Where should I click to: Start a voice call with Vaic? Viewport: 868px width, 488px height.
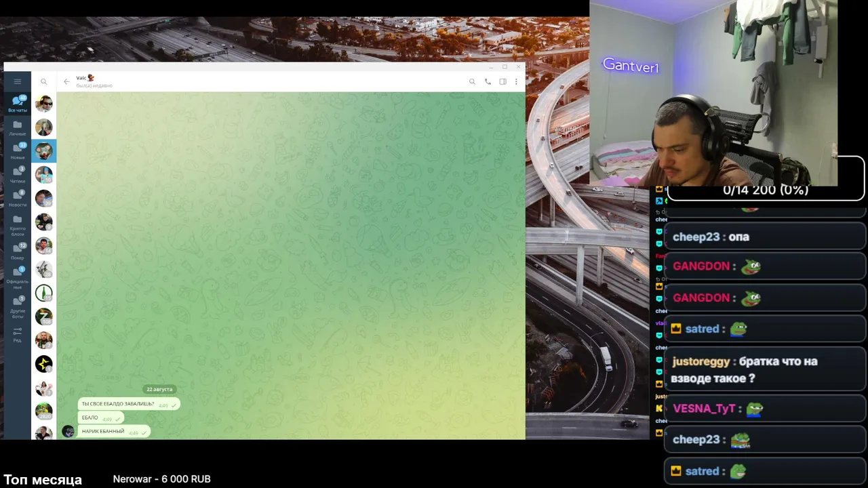pyautogui.click(x=488, y=81)
